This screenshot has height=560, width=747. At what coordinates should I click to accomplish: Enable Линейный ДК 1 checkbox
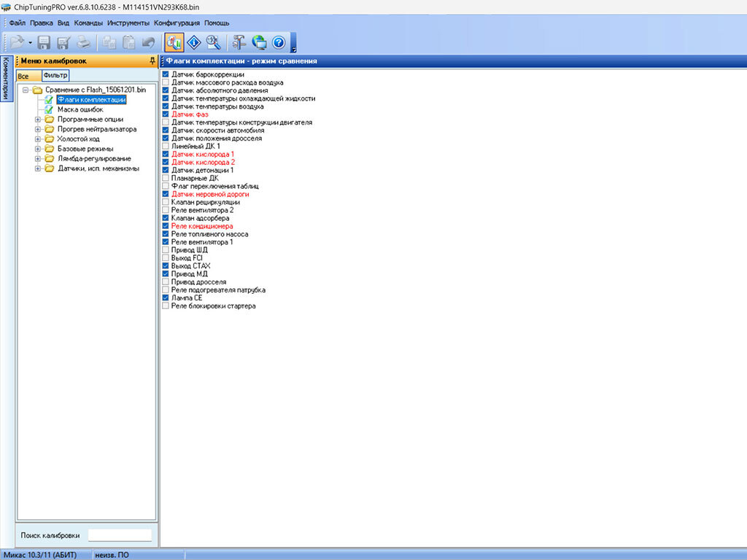point(166,146)
